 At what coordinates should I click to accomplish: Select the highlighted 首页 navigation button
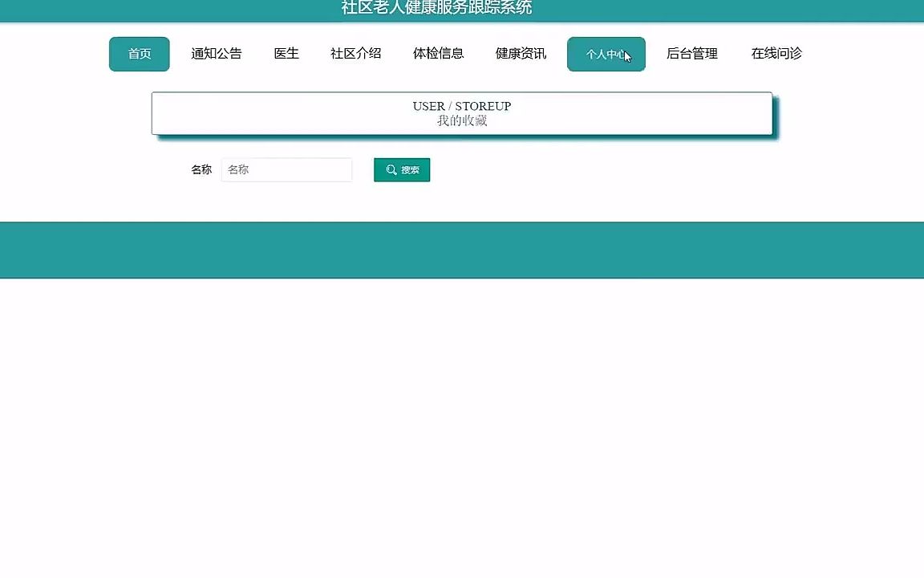[x=139, y=54]
